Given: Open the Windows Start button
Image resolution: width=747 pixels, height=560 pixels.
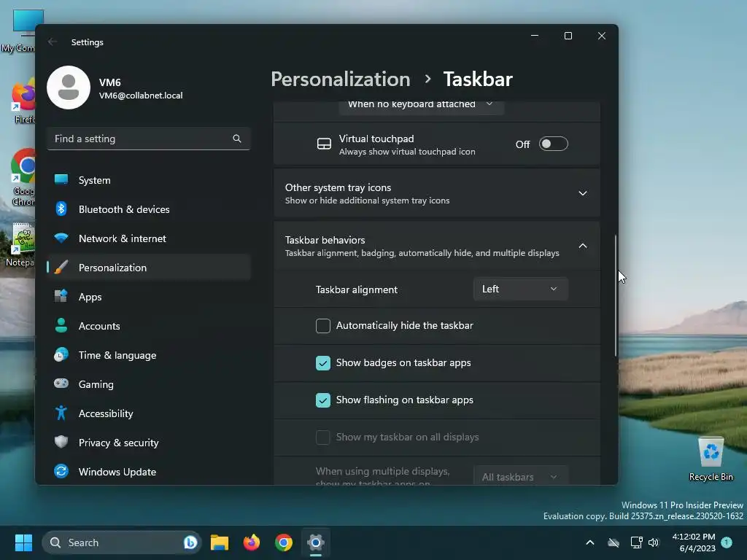Looking at the screenshot, I should (x=23, y=542).
